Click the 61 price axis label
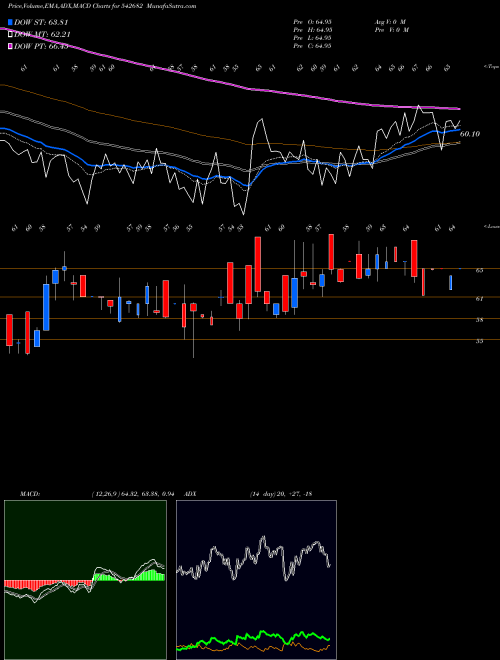Image resolution: width=500 pixels, height=660 pixels. 479,299
